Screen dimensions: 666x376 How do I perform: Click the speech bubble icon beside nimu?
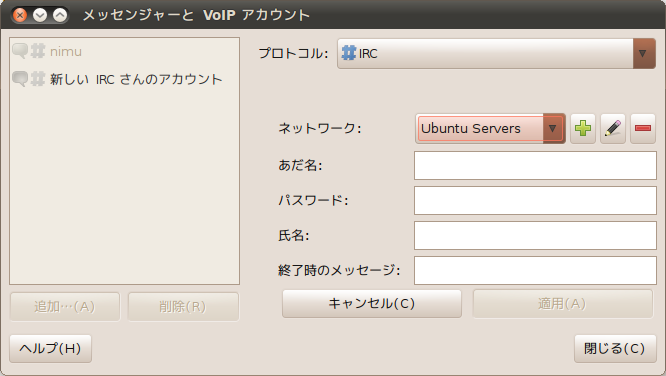tap(20, 51)
